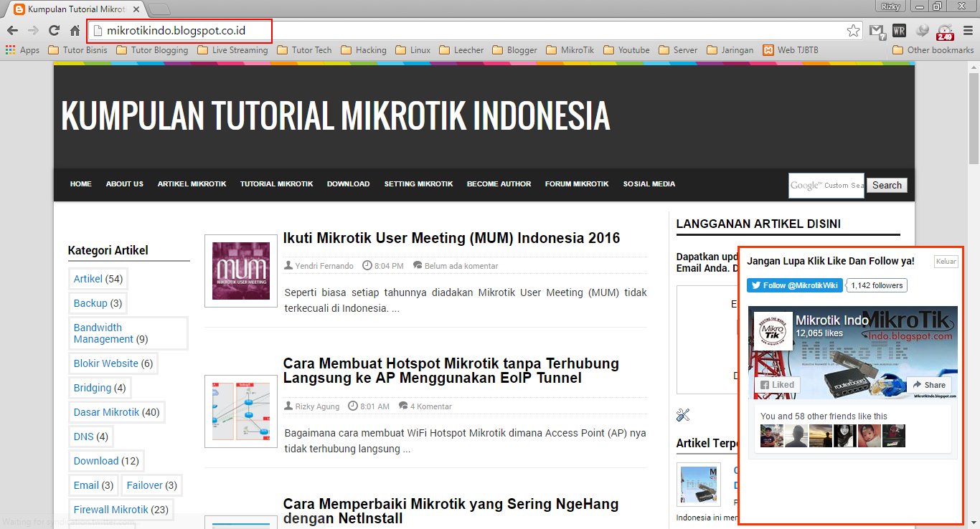The image size is (980, 529).
Task: Click the browser Back arrow
Action: [x=12, y=30]
